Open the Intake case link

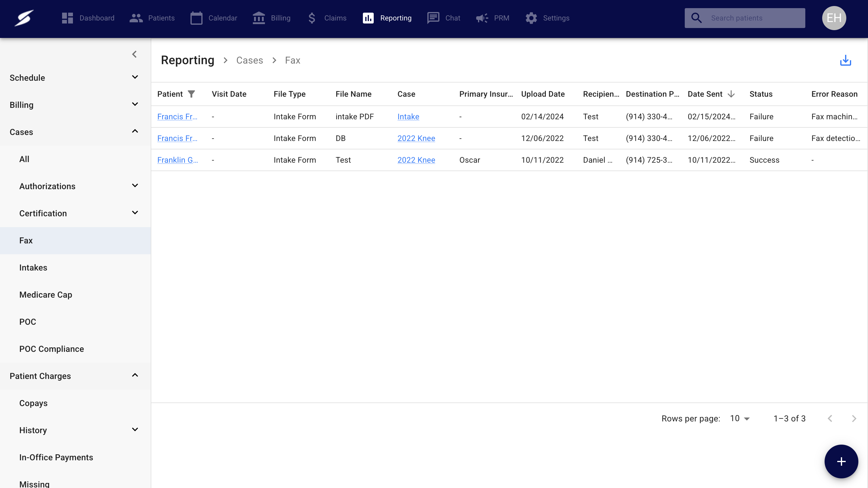click(x=408, y=117)
